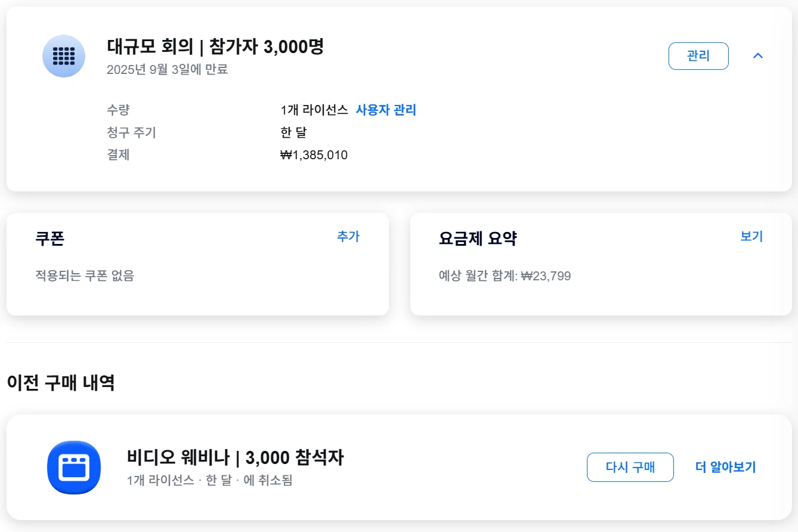Click the Large Meeting grid icon
Image resolution: width=798 pixels, height=532 pixels.
64,56
